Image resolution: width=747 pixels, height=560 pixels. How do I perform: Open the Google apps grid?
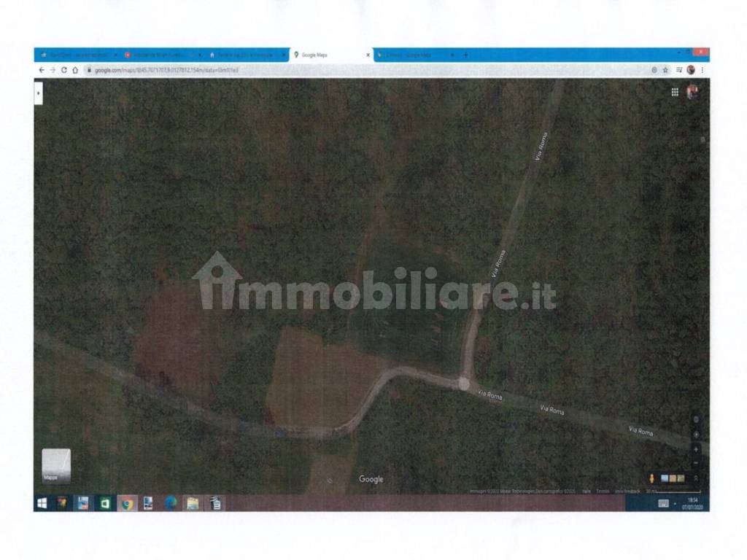tap(675, 92)
